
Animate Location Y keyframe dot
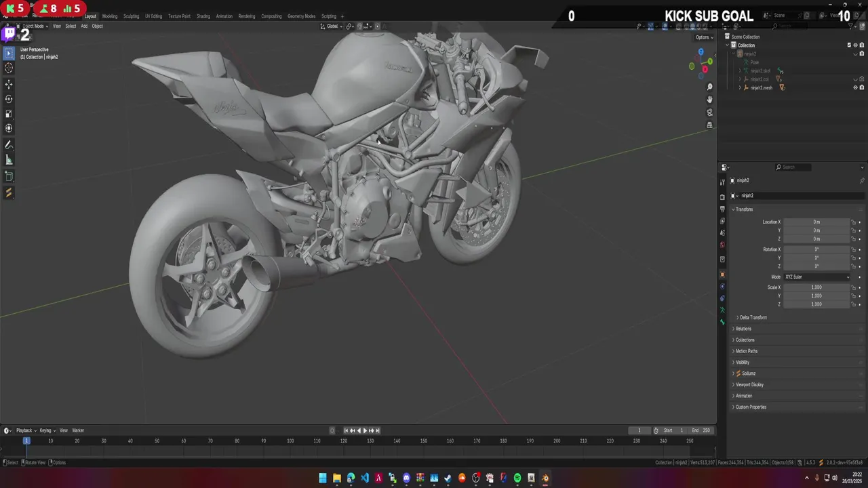[861, 230]
